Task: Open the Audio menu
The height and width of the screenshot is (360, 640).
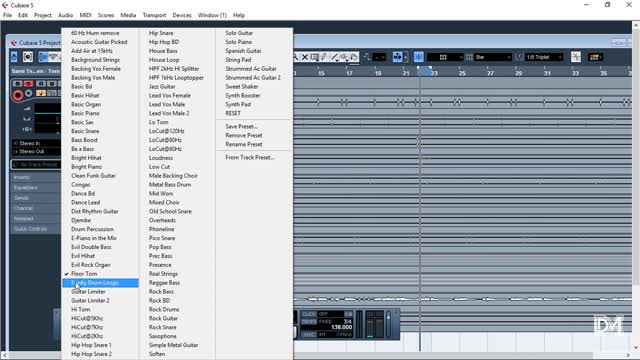Action: tap(65, 15)
